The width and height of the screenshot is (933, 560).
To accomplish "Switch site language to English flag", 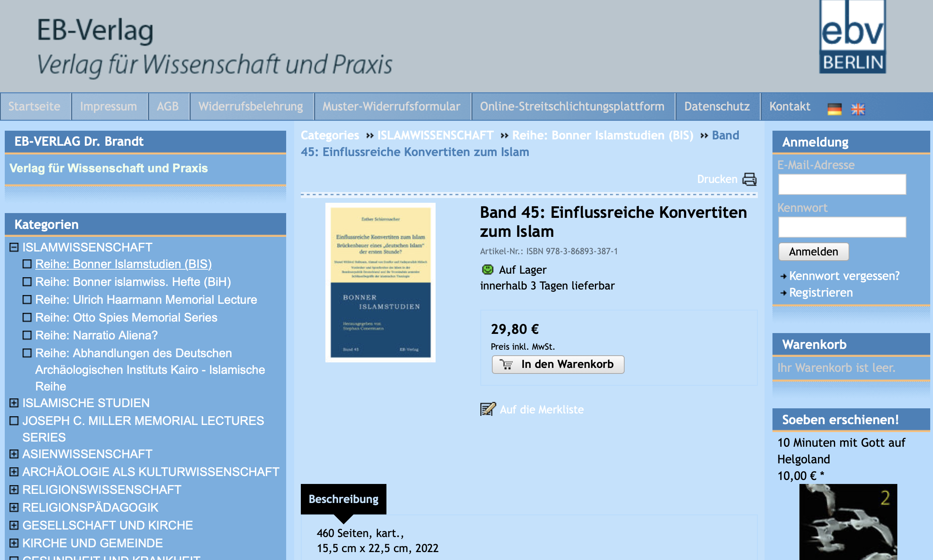I will click(x=858, y=109).
